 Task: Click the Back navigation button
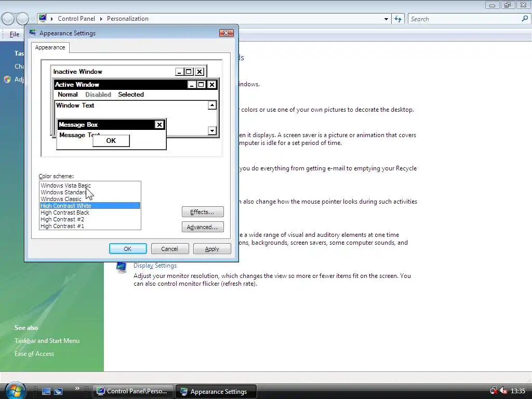pyautogui.click(x=8, y=19)
